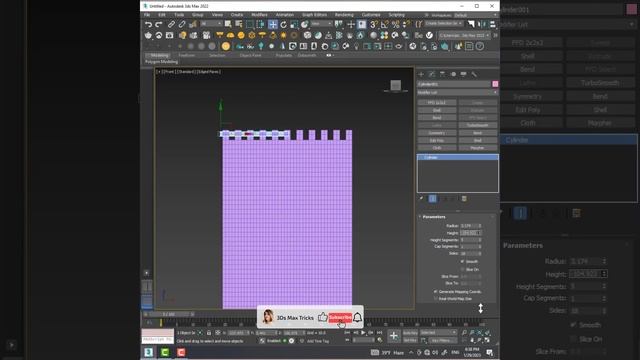This screenshot has width=640, height=360.
Task: Open the Display command panel tab
Action: (x=463, y=74)
